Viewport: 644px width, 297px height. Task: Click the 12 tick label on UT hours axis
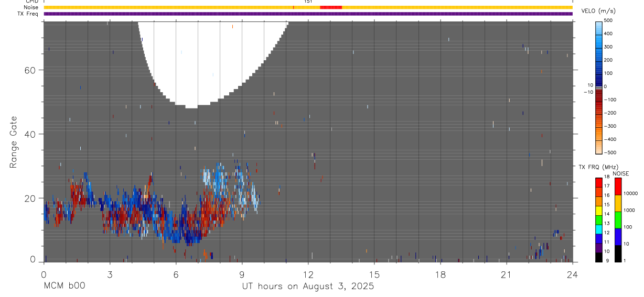click(308, 274)
